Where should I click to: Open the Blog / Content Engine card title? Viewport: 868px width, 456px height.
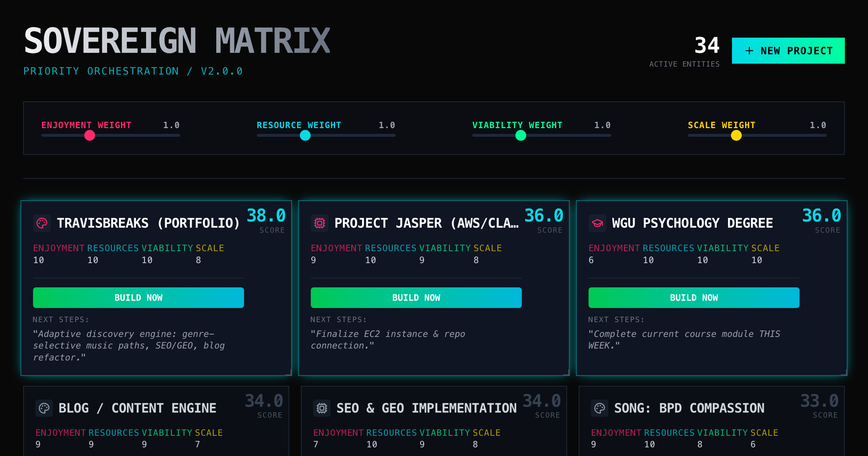137,408
